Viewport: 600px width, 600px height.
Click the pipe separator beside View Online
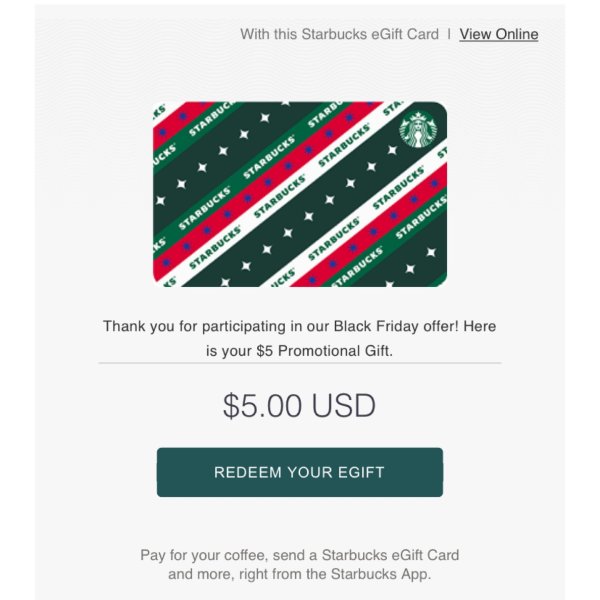pos(449,34)
